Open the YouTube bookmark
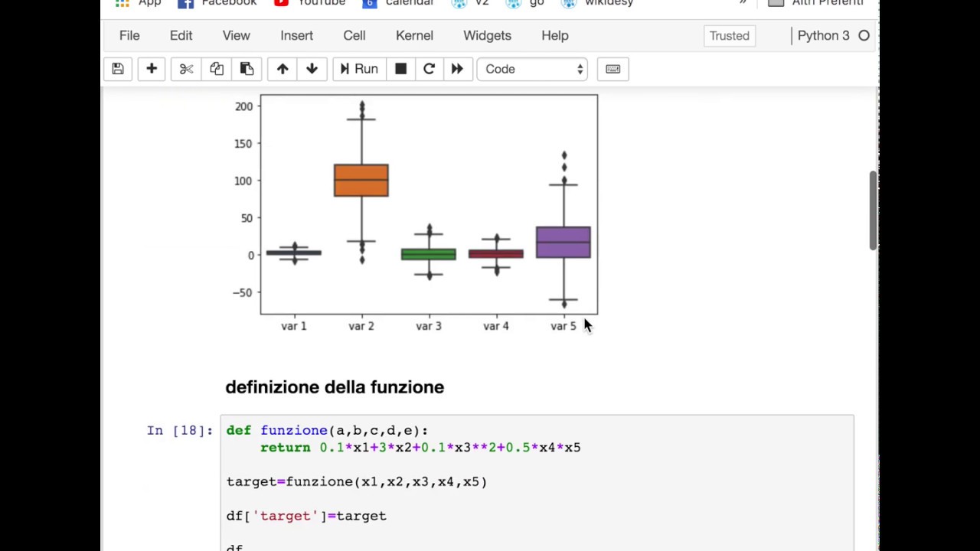980x551 pixels. tap(310, 3)
